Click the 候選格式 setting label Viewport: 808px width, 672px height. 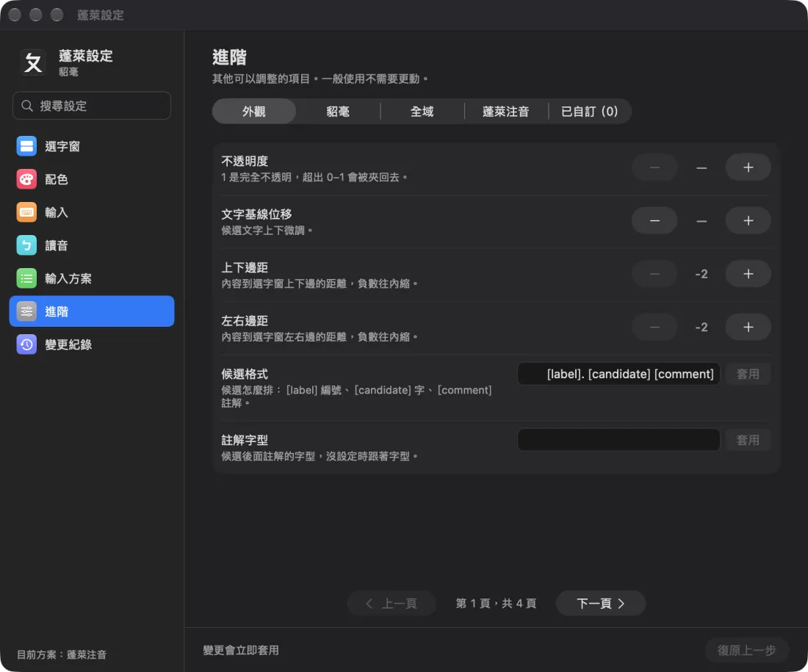click(x=245, y=374)
